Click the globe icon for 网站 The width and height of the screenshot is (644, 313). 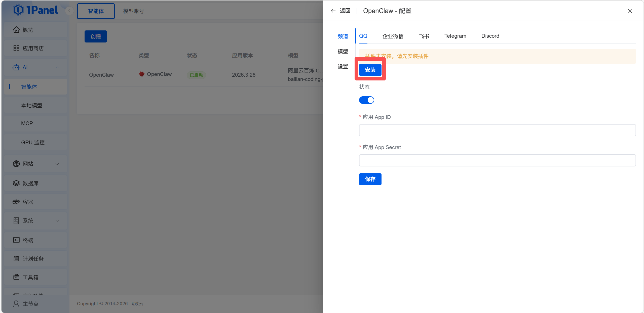coord(16,164)
